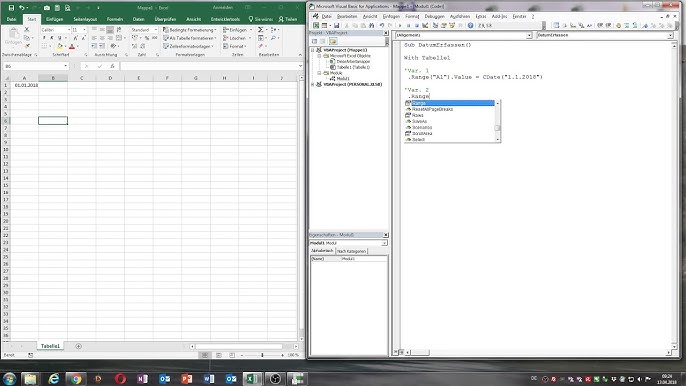Click the Toggle Folders icon in the project pane
This screenshot has height=386, width=686.
(x=333, y=41)
